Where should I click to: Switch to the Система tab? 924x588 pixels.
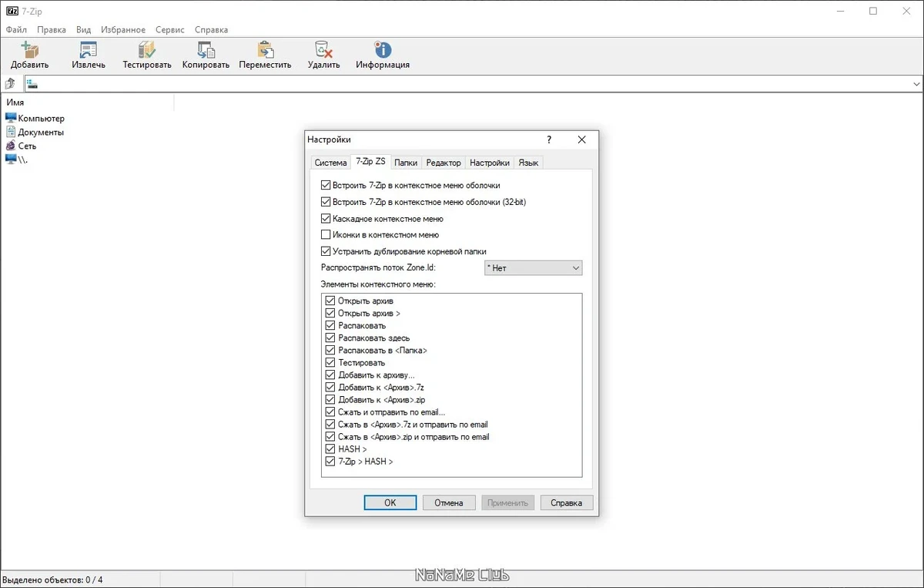pos(330,163)
